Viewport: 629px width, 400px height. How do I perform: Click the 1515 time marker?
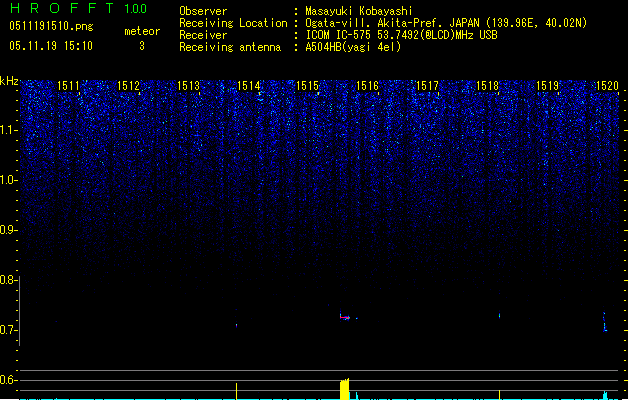coord(308,86)
